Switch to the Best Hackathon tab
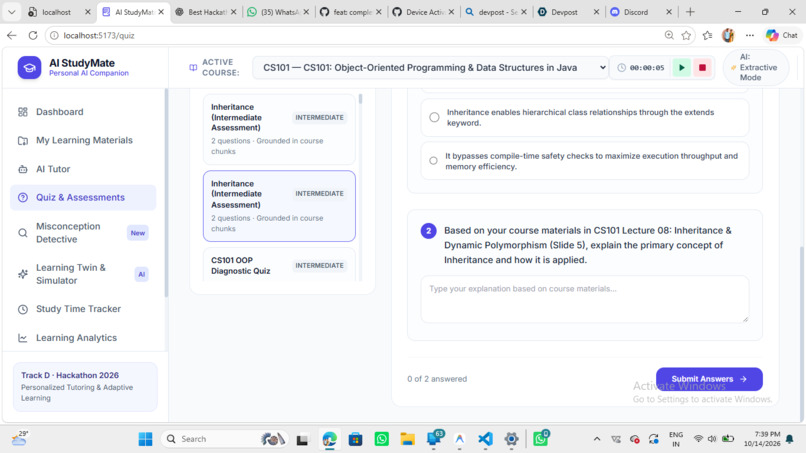This screenshot has height=453, width=806. [x=206, y=12]
